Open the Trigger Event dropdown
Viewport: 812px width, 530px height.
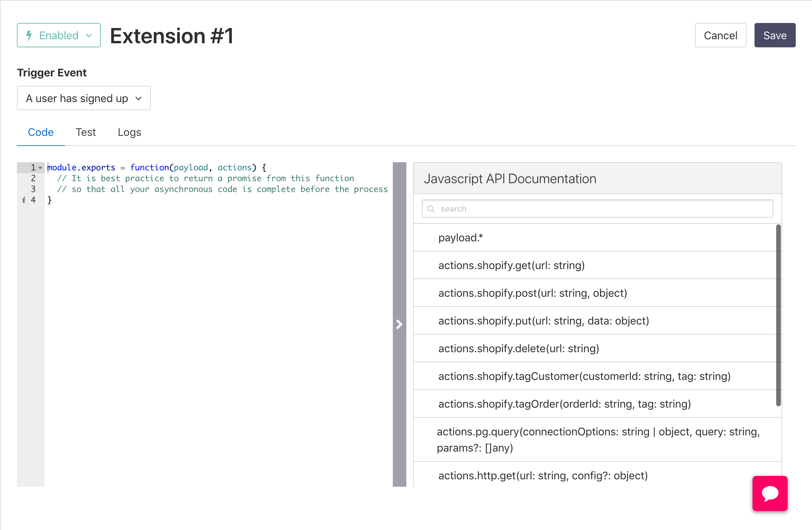[x=83, y=98]
